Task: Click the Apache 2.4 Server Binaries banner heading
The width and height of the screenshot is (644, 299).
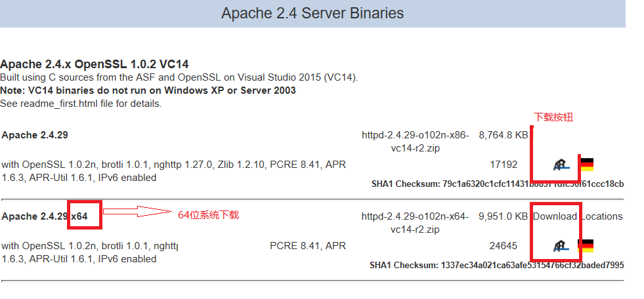Action: point(312,13)
